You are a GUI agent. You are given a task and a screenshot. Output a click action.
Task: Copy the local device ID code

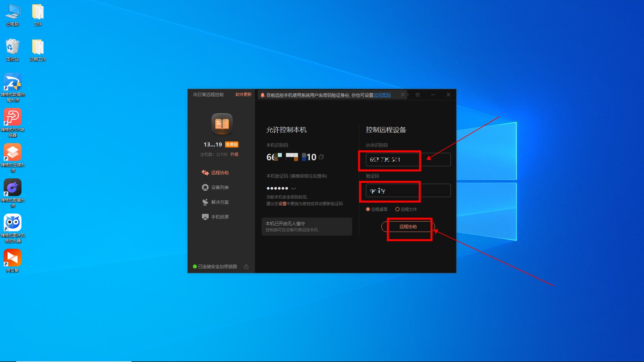(321, 157)
